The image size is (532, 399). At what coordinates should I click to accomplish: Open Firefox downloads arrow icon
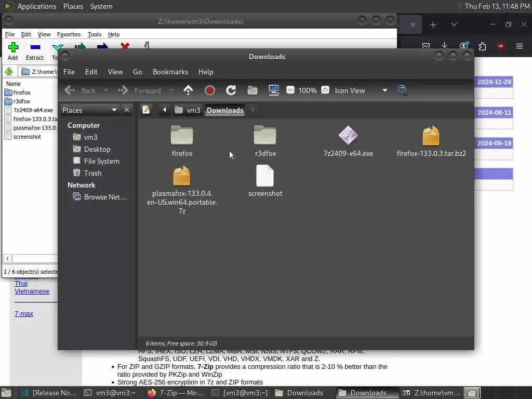pyautogui.click(x=445, y=46)
